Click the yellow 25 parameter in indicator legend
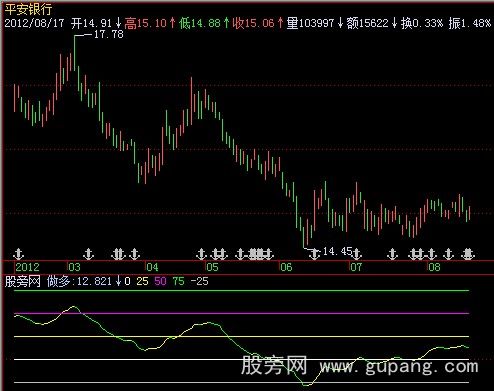494x391 pixels. click(142, 281)
